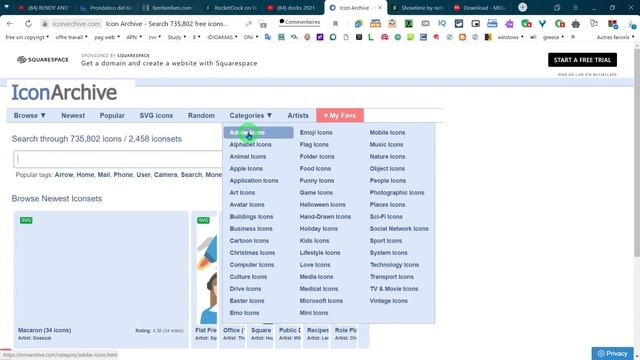Click the START A FREE TRIAL button

[582, 60]
